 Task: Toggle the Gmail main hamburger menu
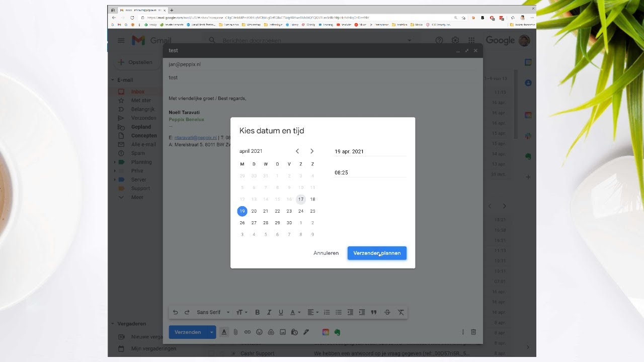coord(121,40)
